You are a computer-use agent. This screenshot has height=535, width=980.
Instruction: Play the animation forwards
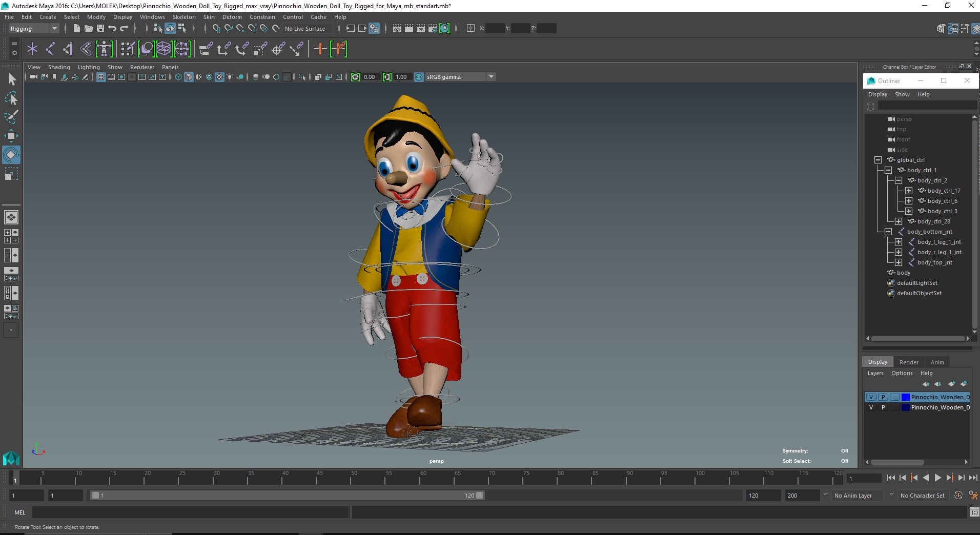coord(937,478)
